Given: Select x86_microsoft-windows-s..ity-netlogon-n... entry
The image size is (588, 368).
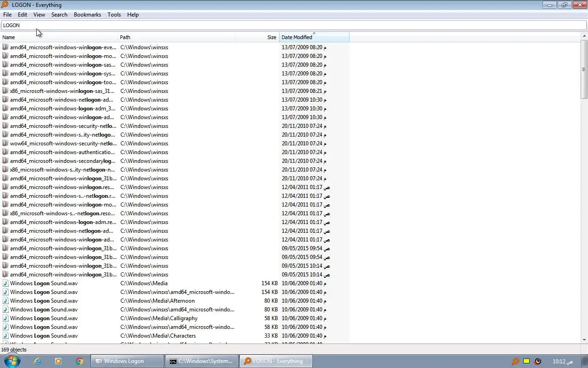Looking at the screenshot, I should pos(62,170).
